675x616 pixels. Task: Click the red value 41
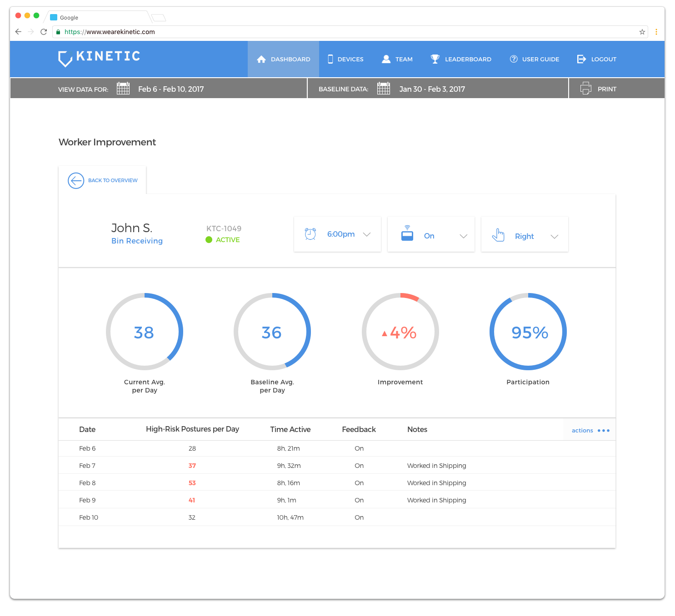[192, 500]
